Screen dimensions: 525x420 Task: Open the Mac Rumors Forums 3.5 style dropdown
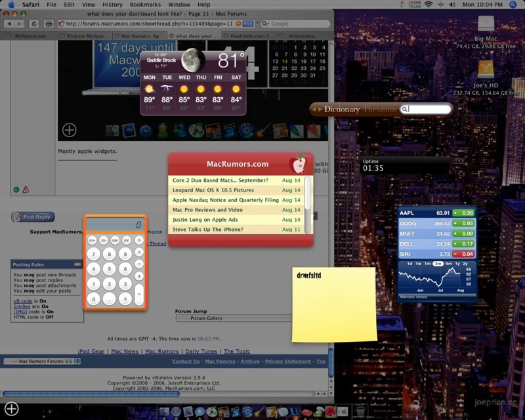pos(42,362)
